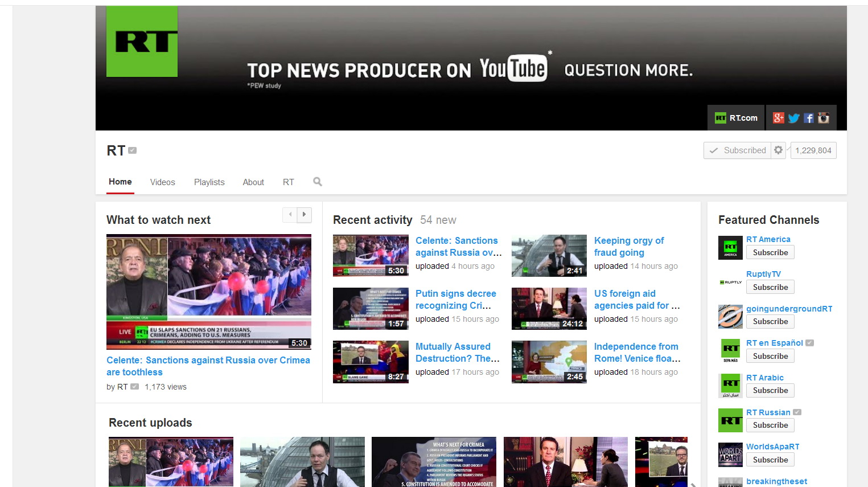This screenshot has width=868, height=487.
Task: Open title link 'Celente: Sanctions against Russia over Crimea are toothless'
Action: point(208,366)
